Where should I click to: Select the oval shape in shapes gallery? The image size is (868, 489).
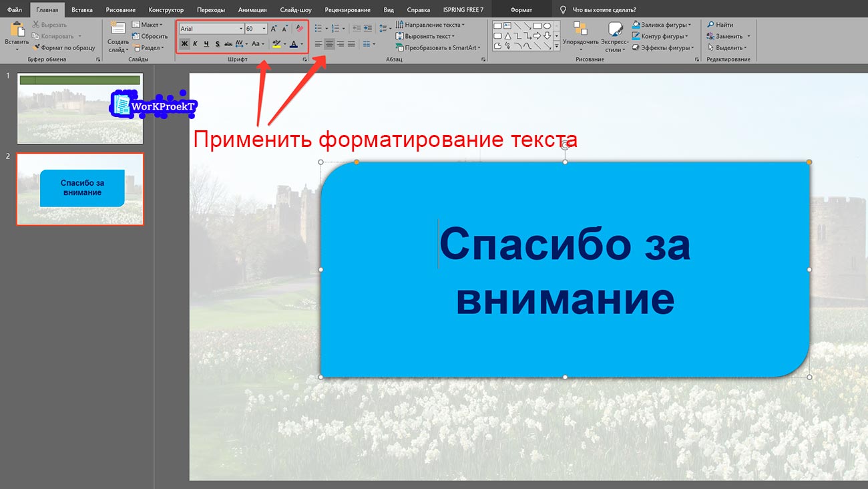point(547,25)
